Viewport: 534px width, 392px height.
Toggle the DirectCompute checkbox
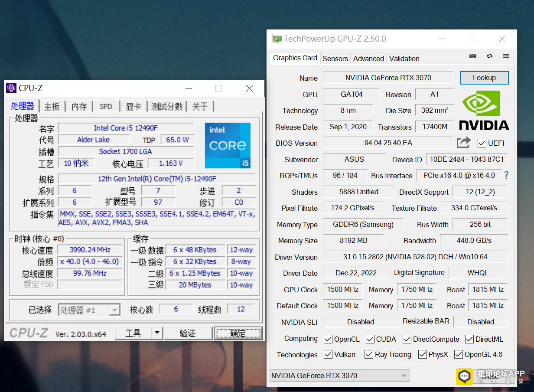pyautogui.click(x=407, y=339)
